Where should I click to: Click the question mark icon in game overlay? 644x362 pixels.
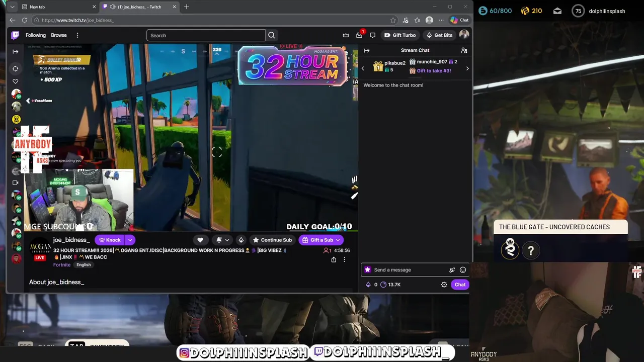[x=531, y=250]
